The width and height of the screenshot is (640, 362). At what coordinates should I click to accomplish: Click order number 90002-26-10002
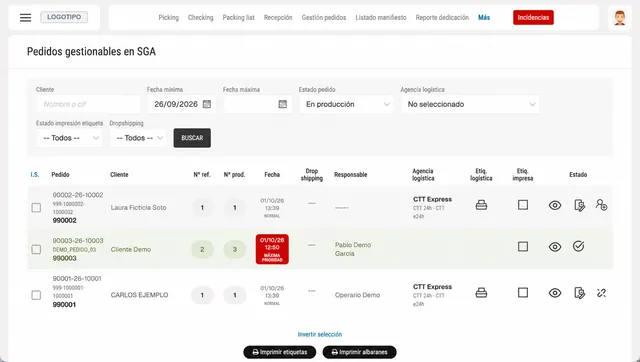click(78, 195)
